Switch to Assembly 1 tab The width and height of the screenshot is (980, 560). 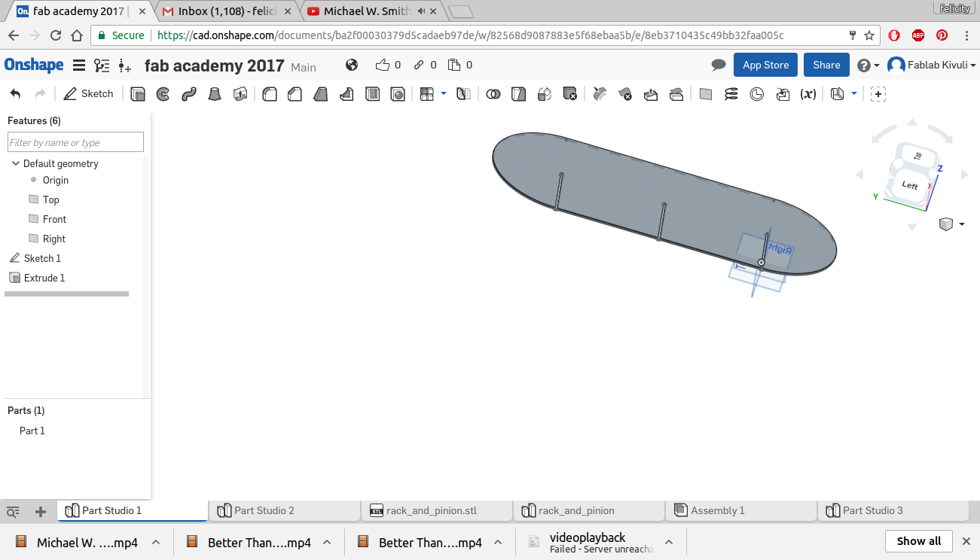click(x=740, y=510)
